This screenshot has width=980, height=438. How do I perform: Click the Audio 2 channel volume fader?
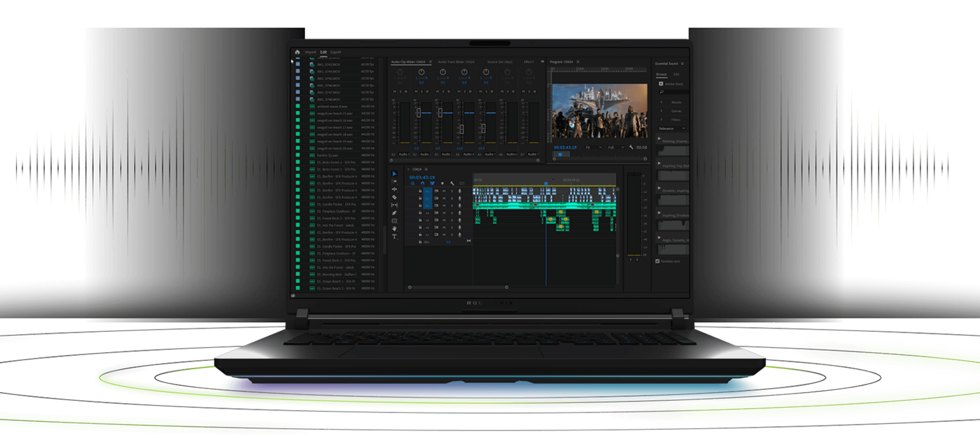419,112
